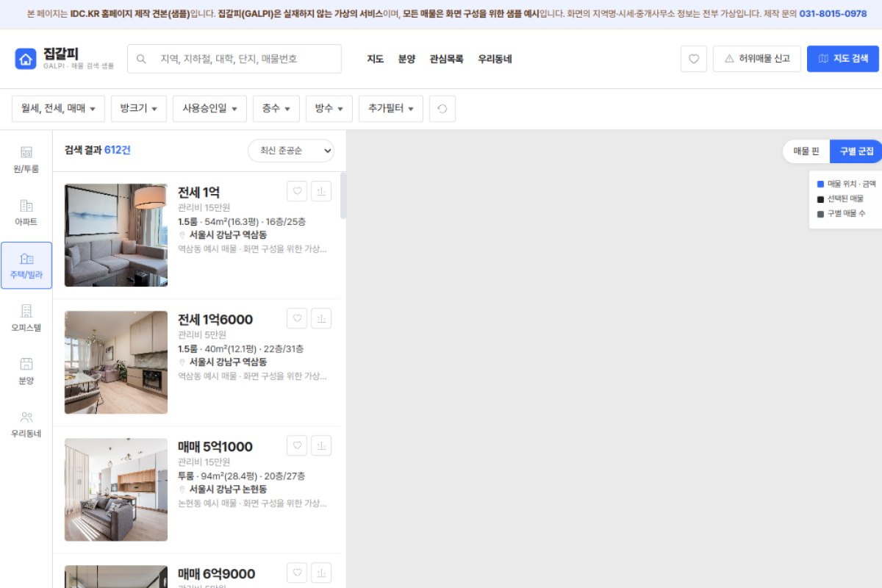Viewport: 882px width, 588px height.
Task: Open the 분양 nav menu item
Action: point(406,59)
